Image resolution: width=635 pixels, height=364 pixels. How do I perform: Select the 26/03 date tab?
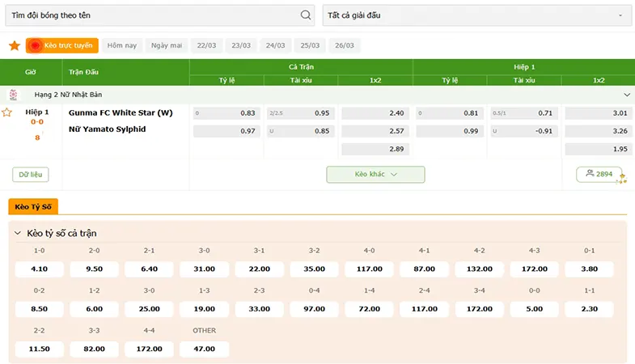click(345, 45)
